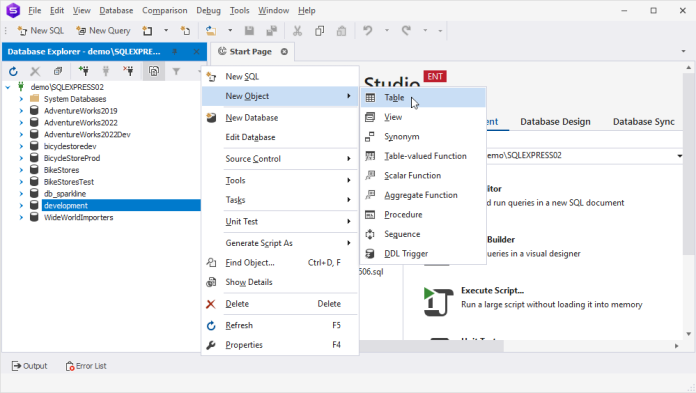Close the Database Explorer panel

pos(197,52)
